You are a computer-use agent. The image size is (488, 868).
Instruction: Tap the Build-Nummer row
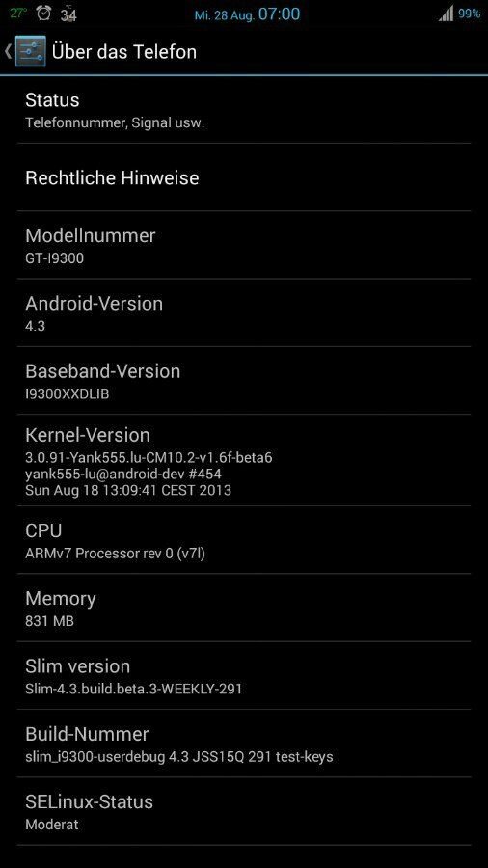click(x=243, y=743)
